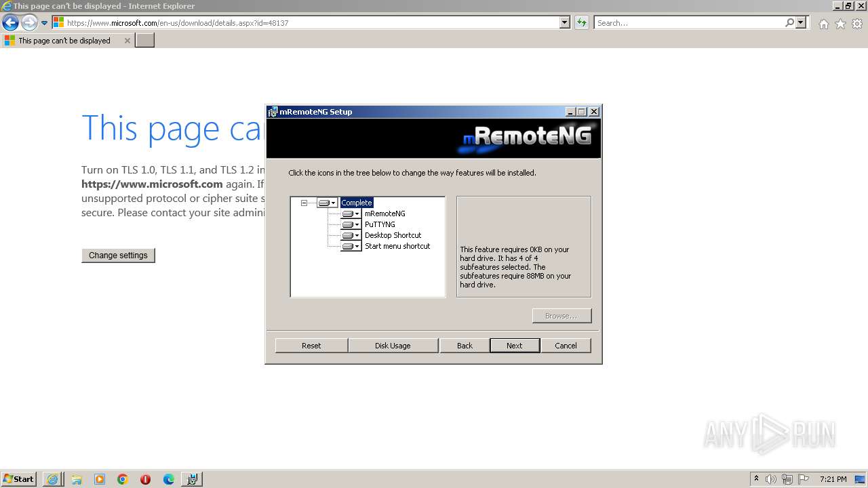The width and height of the screenshot is (868, 488).
Task: Show hidden system tray icons
Action: pos(756,479)
